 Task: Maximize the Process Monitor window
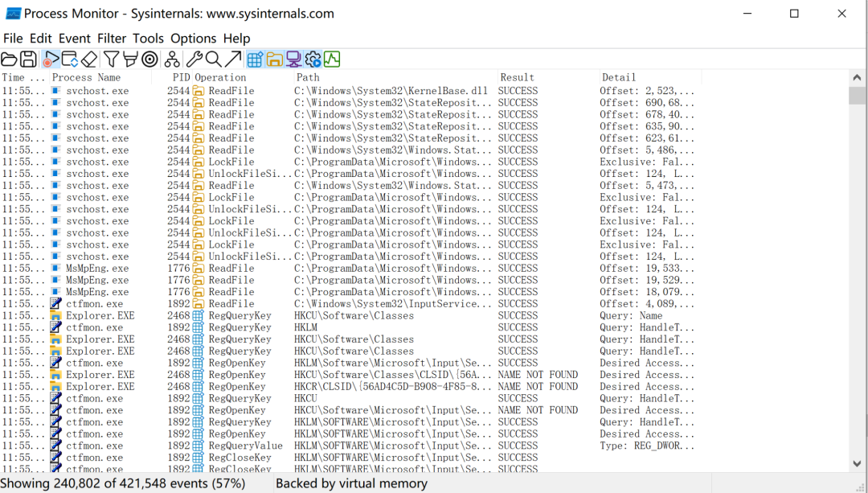(x=794, y=14)
